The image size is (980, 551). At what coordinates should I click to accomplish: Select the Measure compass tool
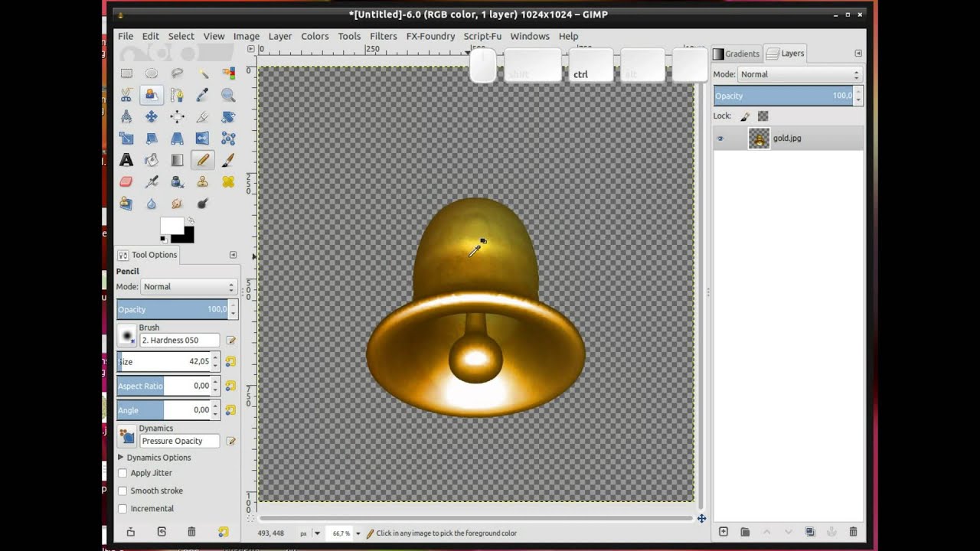(126, 116)
